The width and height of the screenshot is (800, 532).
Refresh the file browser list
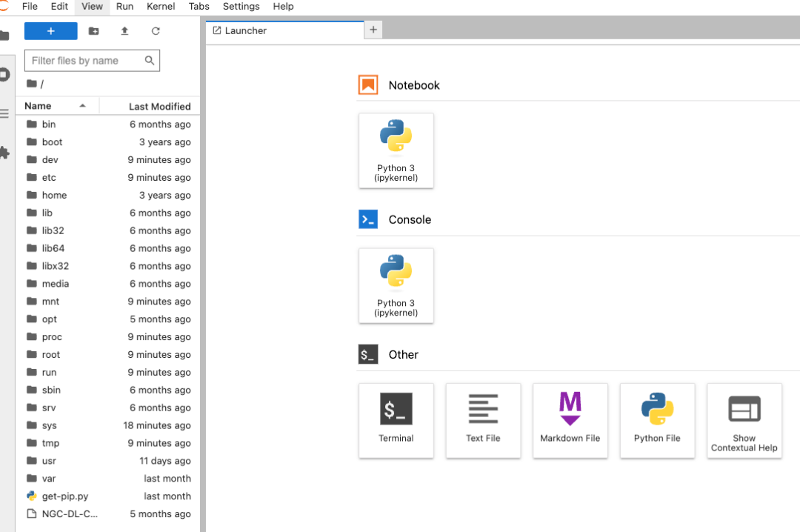pos(156,31)
